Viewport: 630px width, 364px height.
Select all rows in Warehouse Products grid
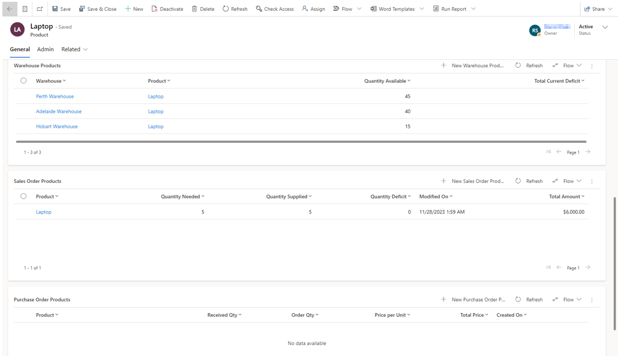pyautogui.click(x=23, y=80)
